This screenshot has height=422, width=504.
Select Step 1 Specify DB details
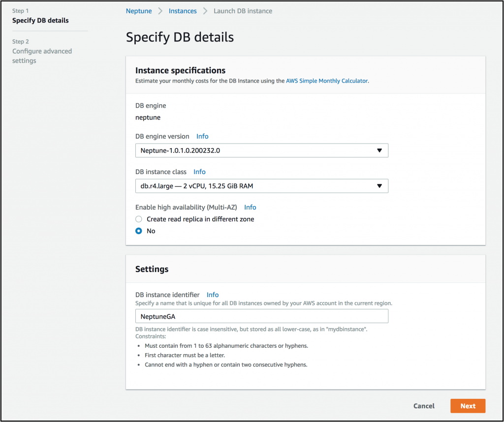click(x=40, y=21)
